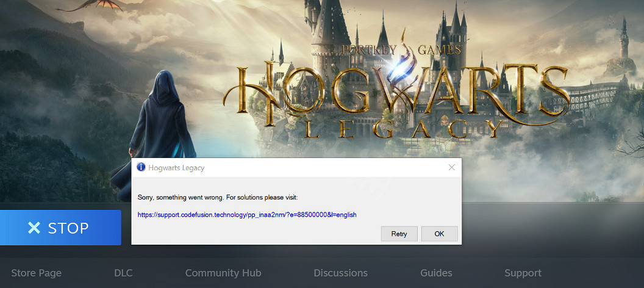Close the Hogwarts Legacy error dialog
The height and width of the screenshot is (288, 644).
pos(451,167)
